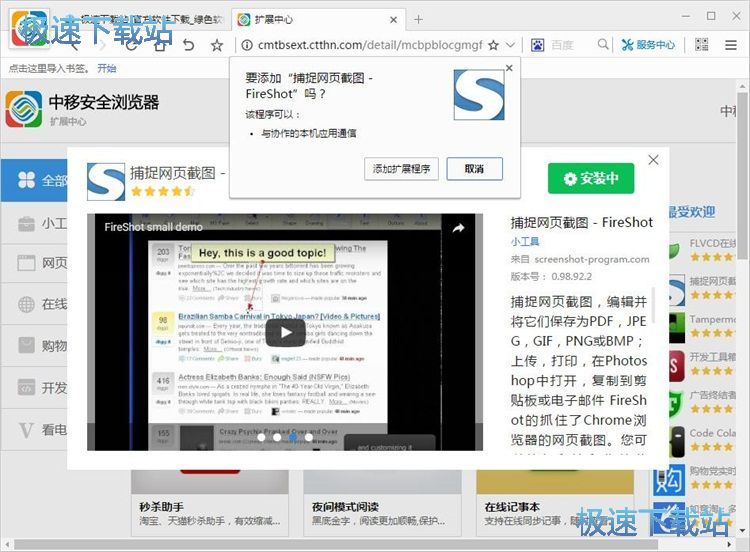Select the 小工具 briefcase sidebar category
Screen dimensions: 750x552
[34, 223]
